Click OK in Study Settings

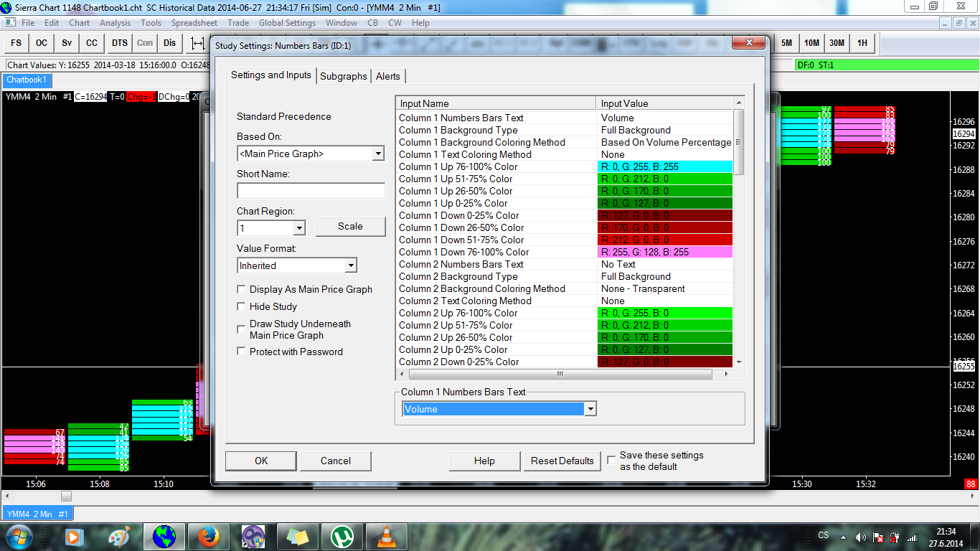[261, 461]
